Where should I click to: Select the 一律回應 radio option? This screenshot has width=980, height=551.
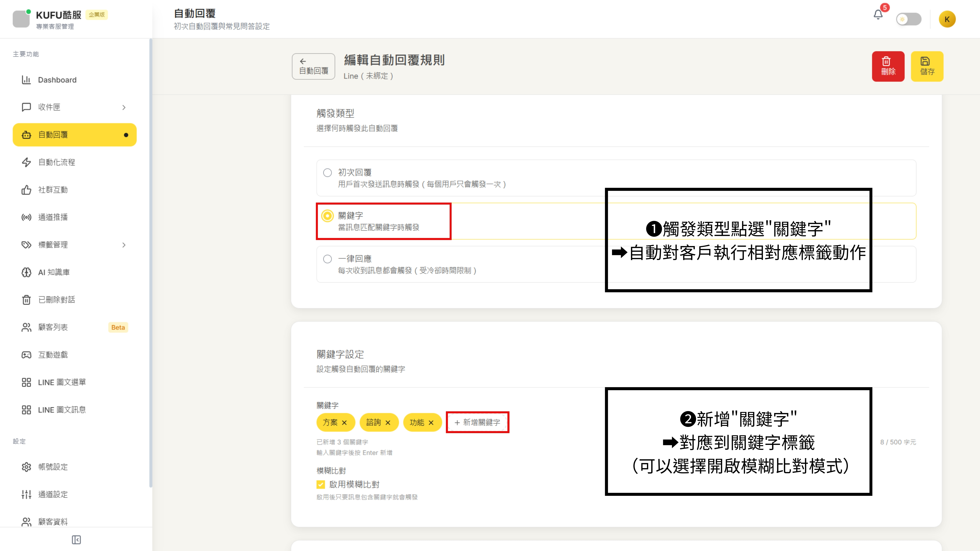(327, 259)
